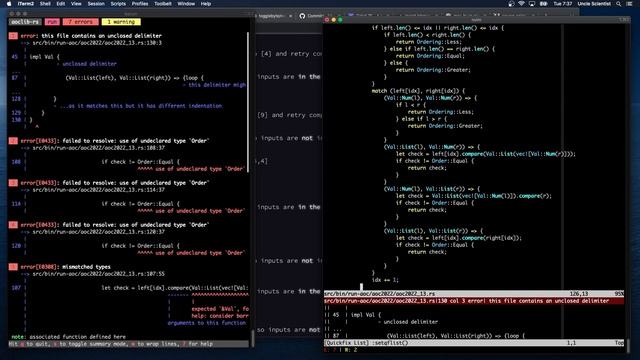Viewport: 640px width, 360px height.
Task: Click the 126,13 cursor position indicator
Action: click(579, 294)
